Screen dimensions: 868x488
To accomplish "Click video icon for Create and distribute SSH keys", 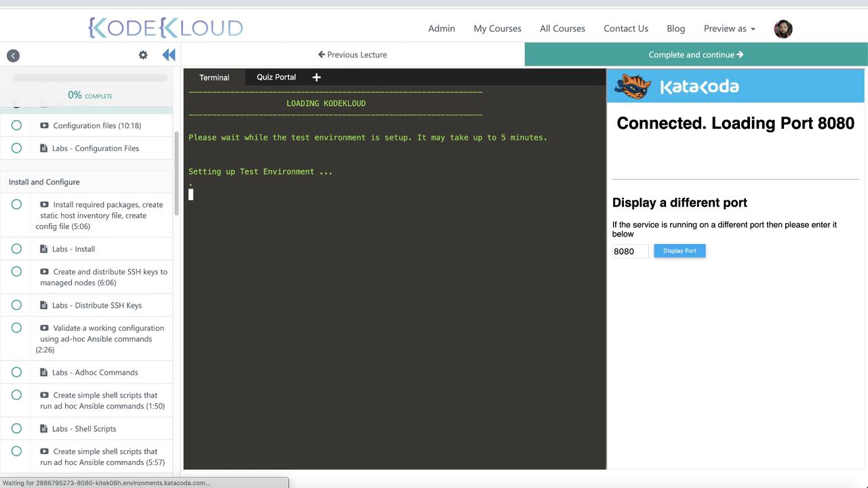I will [x=44, y=272].
